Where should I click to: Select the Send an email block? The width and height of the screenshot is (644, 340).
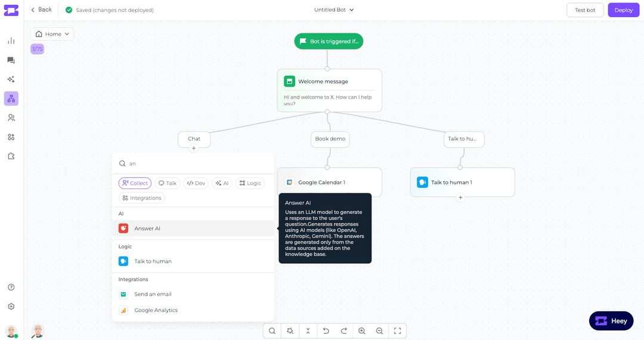(193, 294)
